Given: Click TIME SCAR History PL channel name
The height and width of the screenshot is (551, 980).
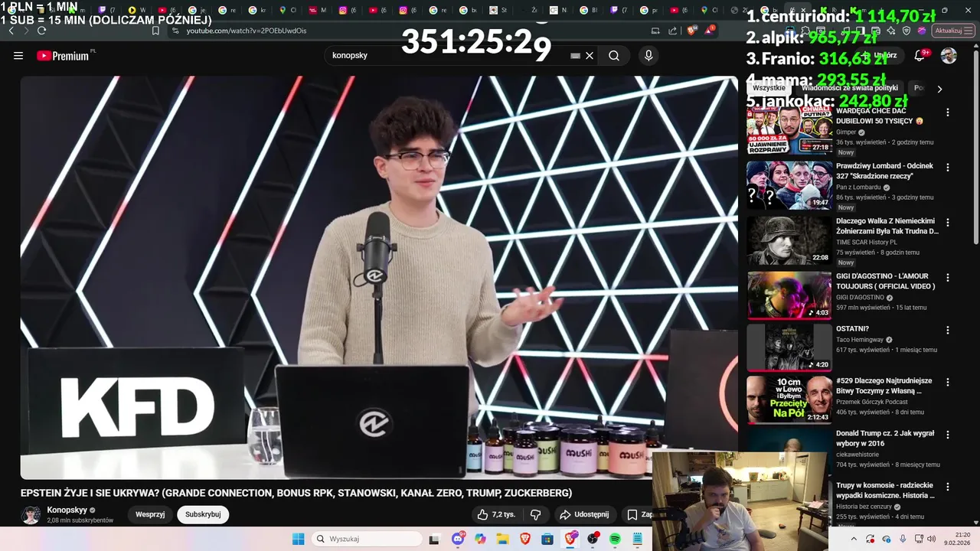Looking at the screenshot, I should tap(866, 243).
